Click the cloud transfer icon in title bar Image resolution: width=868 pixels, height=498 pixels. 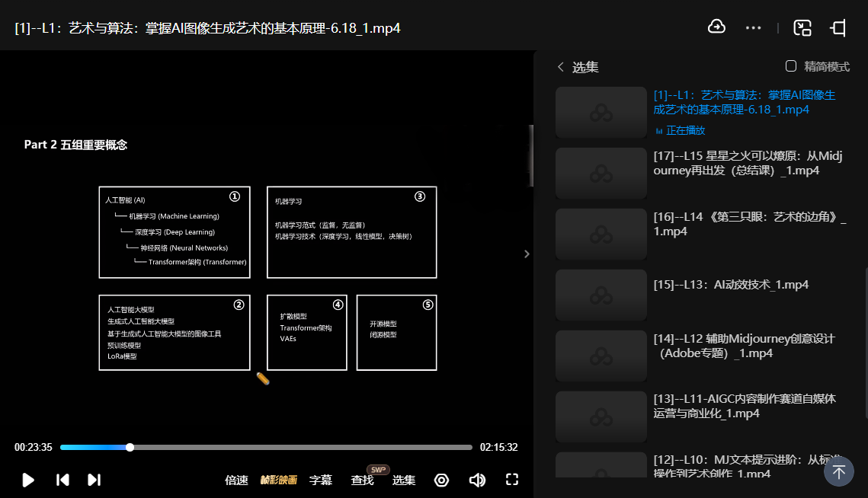click(x=716, y=27)
